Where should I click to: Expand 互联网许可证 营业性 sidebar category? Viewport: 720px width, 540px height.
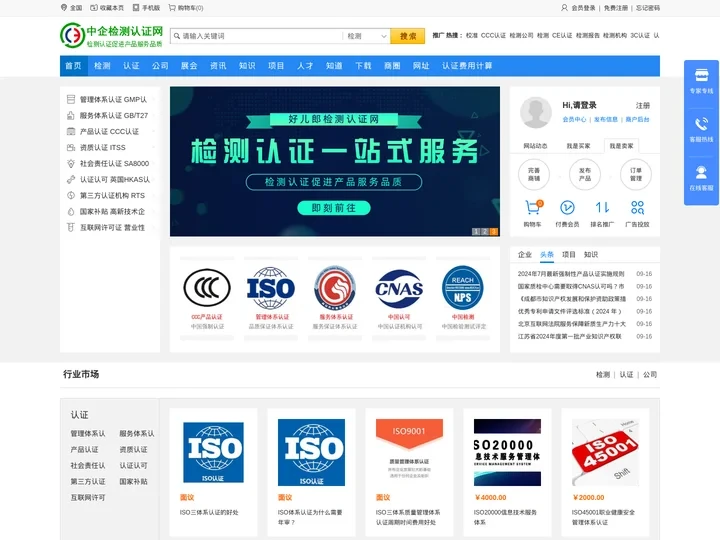coord(110,228)
